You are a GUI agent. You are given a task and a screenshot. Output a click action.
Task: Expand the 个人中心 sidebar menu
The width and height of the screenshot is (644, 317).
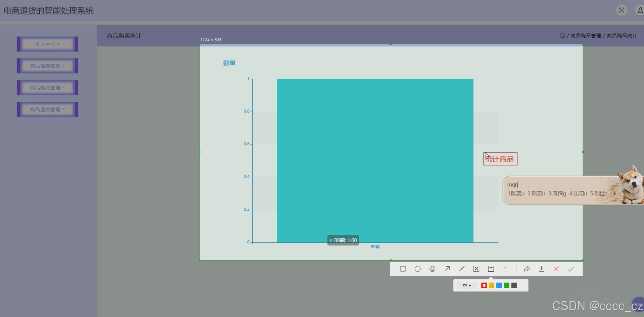pyautogui.click(x=47, y=44)
